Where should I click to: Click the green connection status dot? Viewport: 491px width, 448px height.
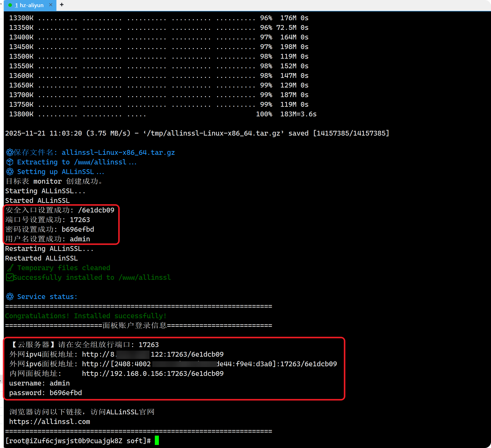click(10, 5)
